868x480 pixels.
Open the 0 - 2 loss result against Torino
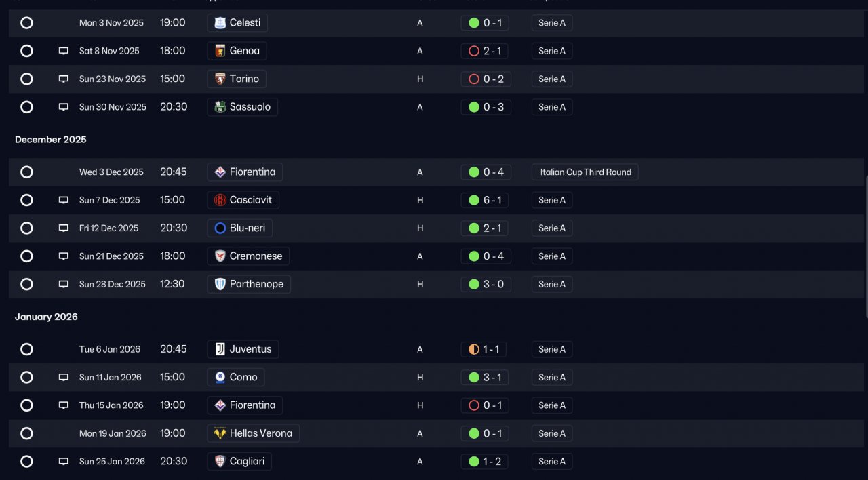pyautogui.click(x=486, y=79)
